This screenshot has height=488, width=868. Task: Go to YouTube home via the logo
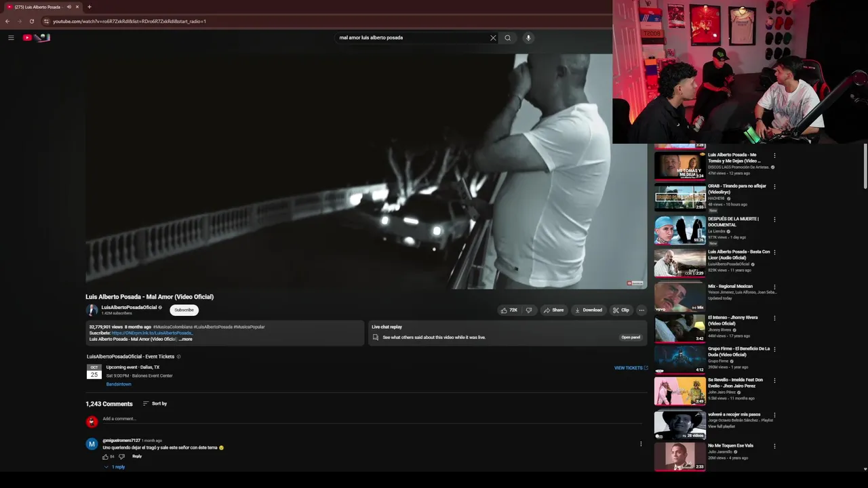(37, 38)
